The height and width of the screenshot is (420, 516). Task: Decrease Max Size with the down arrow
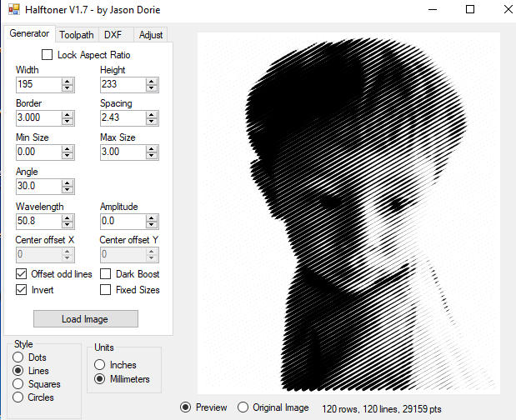pyautogui.click(x=152, y=156)
